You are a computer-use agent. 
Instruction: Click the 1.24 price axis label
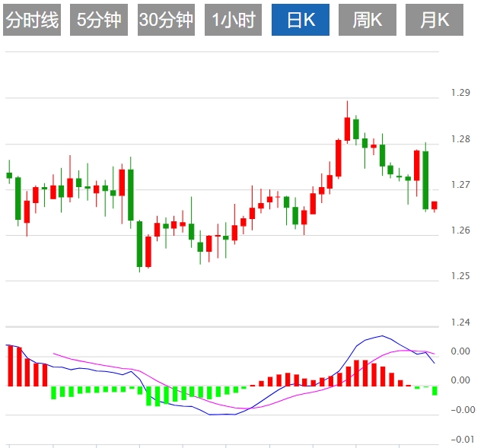click(x=460, y=322)
